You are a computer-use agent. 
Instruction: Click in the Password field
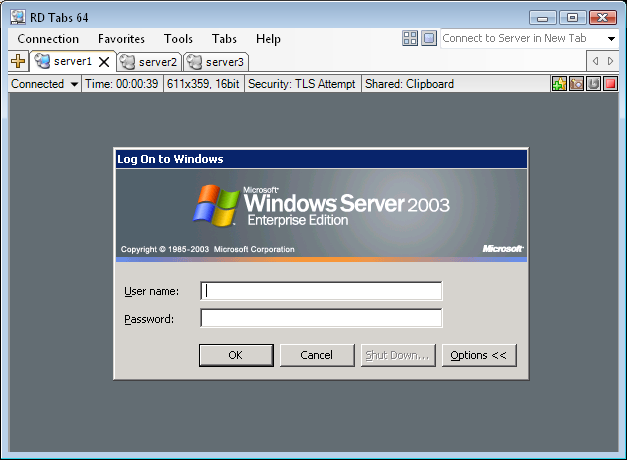coord(321,318)
